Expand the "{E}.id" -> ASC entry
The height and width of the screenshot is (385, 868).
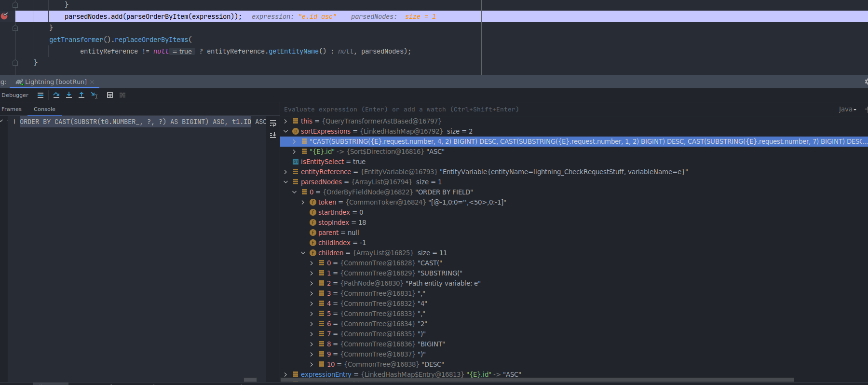[294, 151]
